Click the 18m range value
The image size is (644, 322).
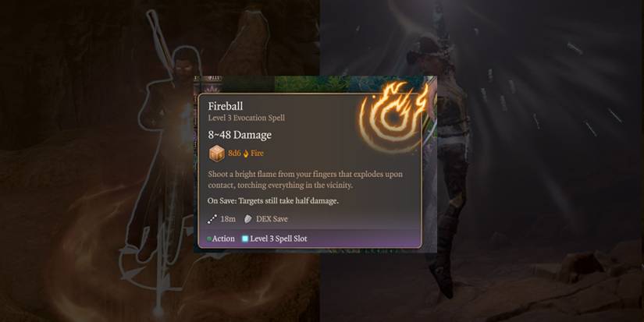click(228, 219)
